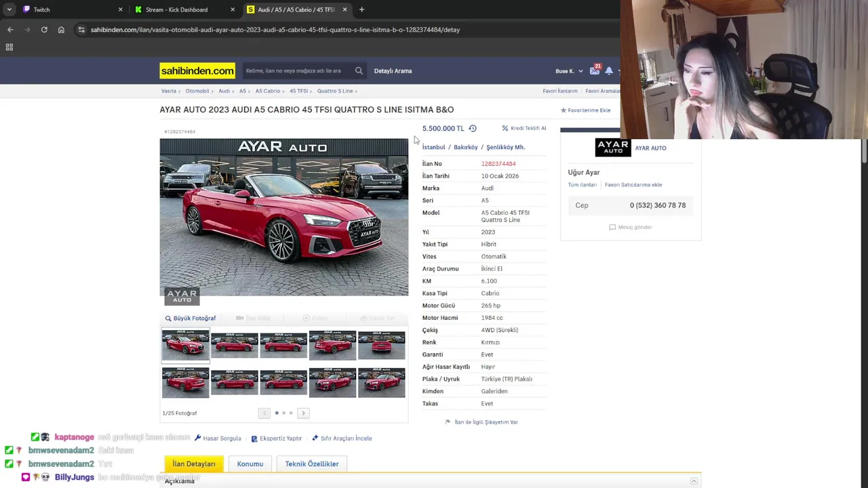Click the first gallery page dot
Viewport: 868px width, 488px height.
coord(277,413)
